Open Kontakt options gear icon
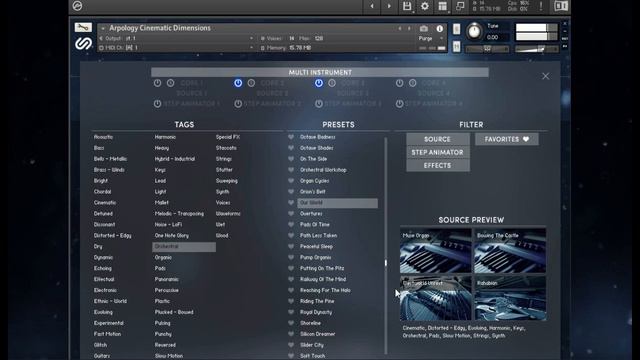Screen dimensions: 640x360 pos(425,6)
